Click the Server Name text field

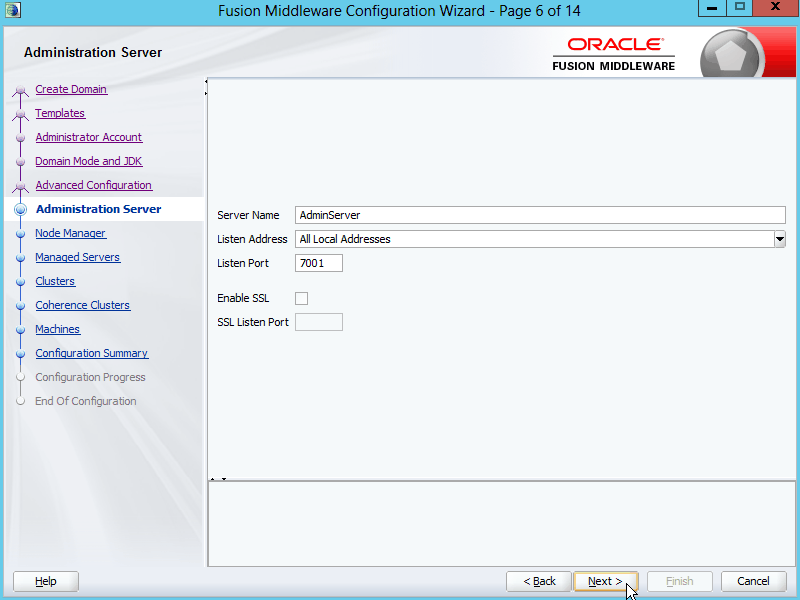pos(540,215)
